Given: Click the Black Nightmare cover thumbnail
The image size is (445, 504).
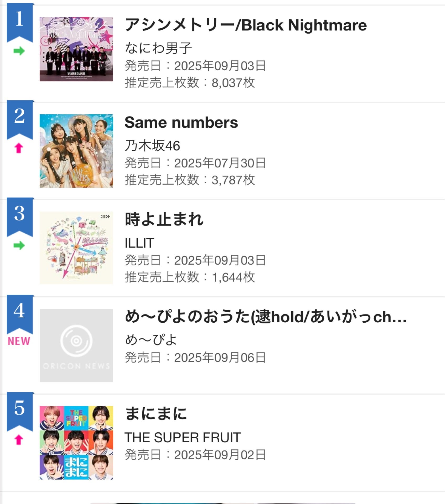Looking at the screenshot, I should (76, 49).
